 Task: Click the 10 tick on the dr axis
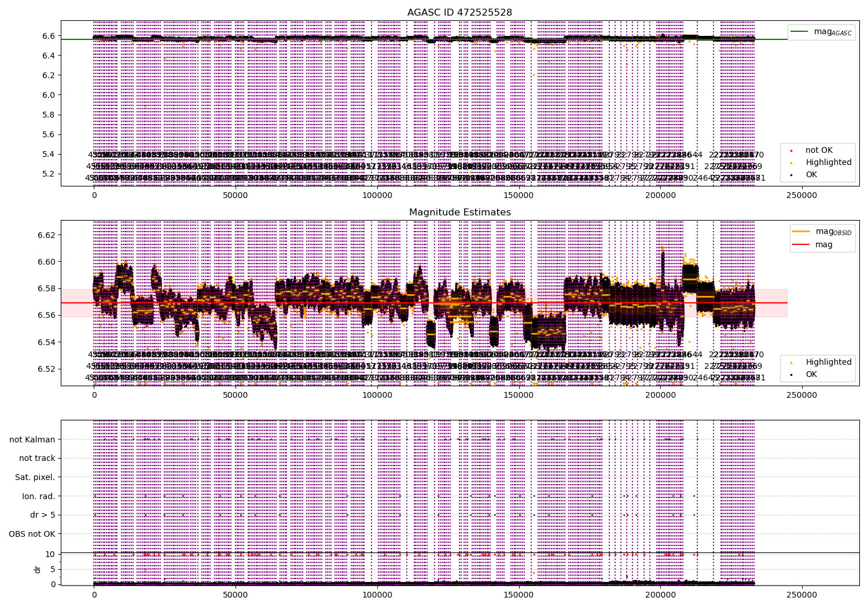pos(50,554)
